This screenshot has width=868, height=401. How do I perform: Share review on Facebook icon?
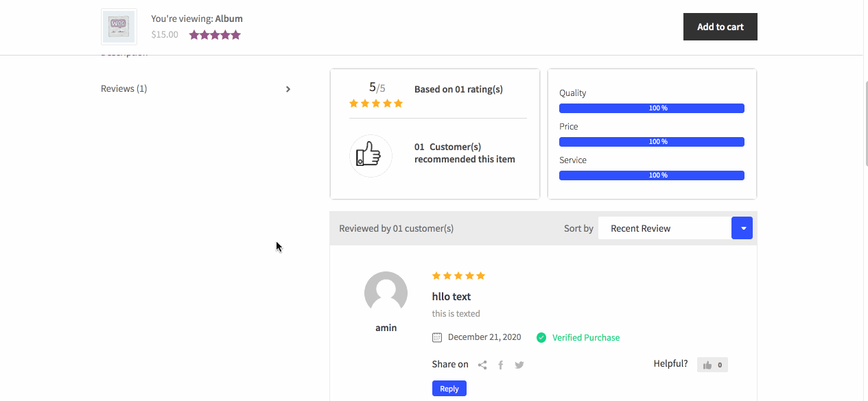point(501,365)
